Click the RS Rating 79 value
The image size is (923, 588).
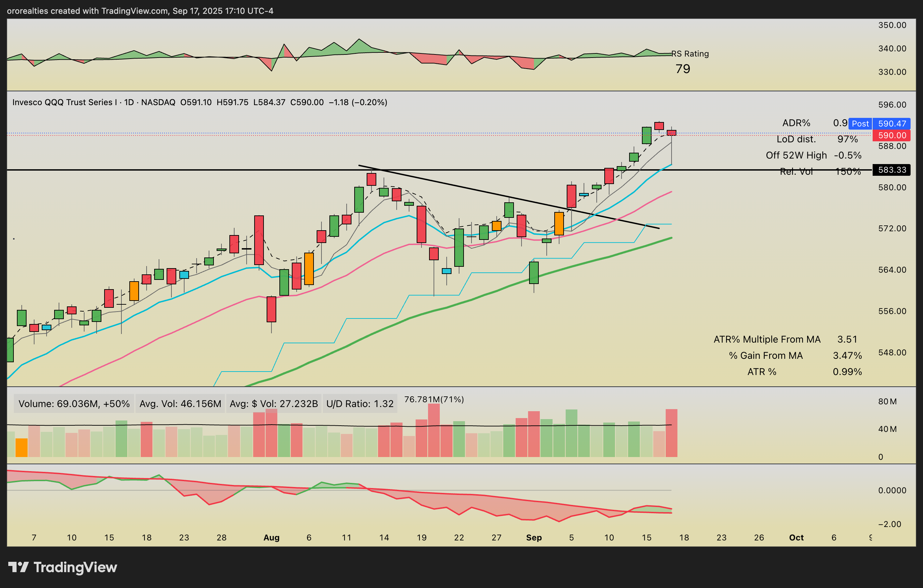(682, 69)
